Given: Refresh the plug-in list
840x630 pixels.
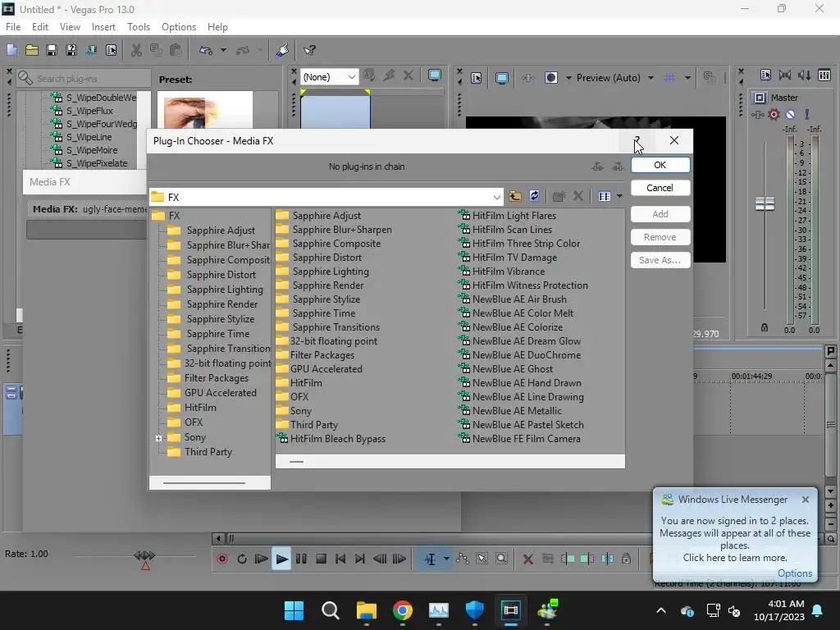Looking at the screenshot, I should click(x=534, y=196).
